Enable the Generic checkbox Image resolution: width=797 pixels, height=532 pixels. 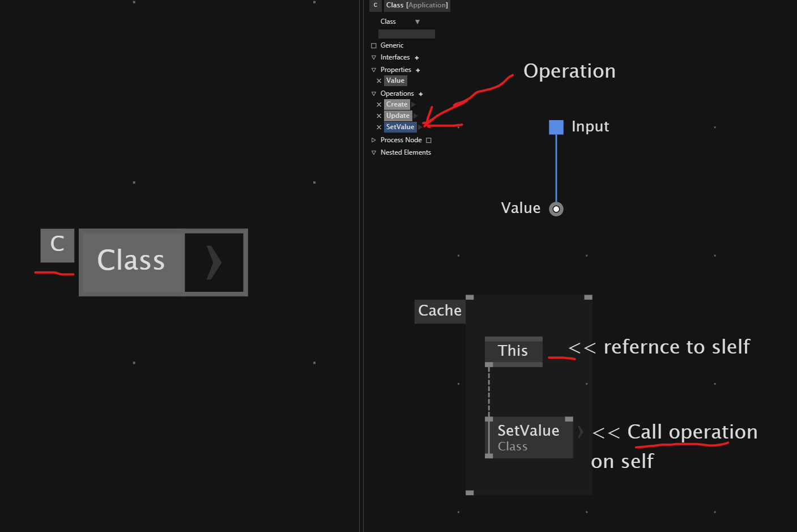pos(374,46)
